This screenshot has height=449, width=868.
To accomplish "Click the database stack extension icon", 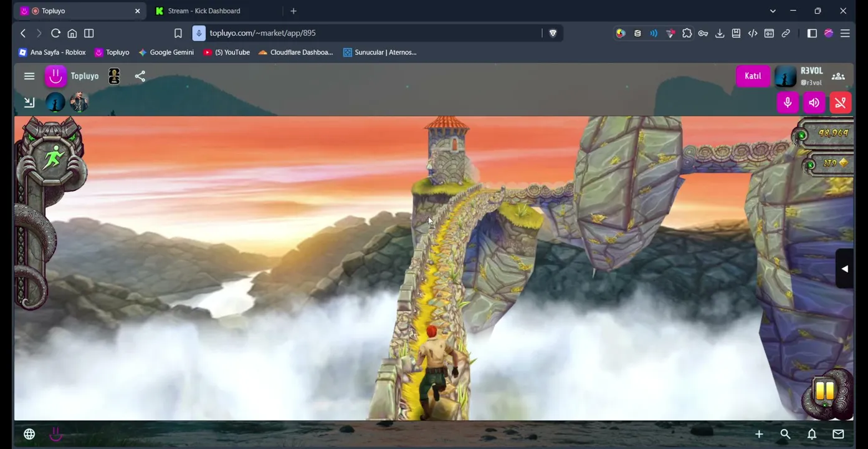I will (x=637, y=34).
